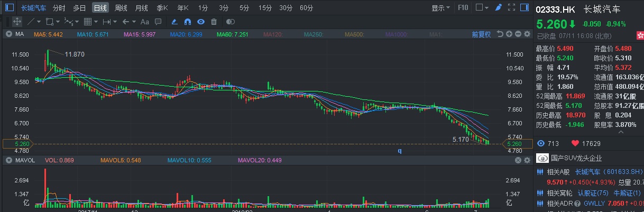Select the 1分 interval
644x212 pixels.
[x=203, y=8]
